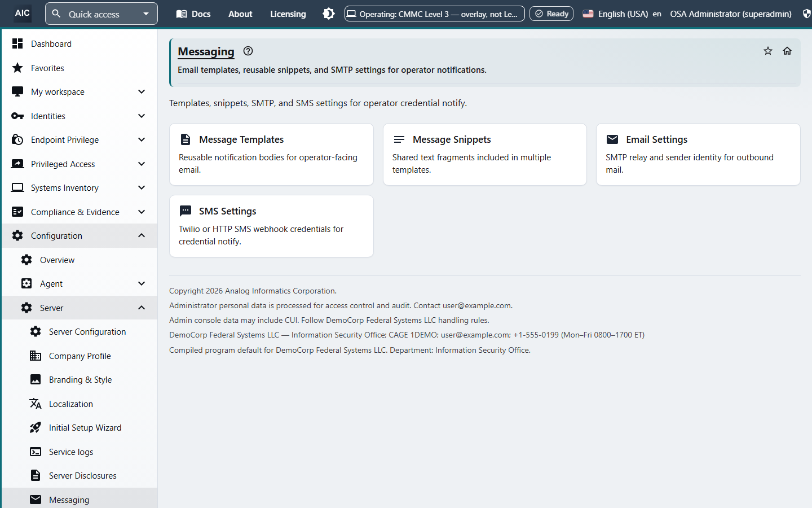The height and width of the screenshot is (508, 812).
Task: Click the Company Profile building icon
Action: (36, 356)
